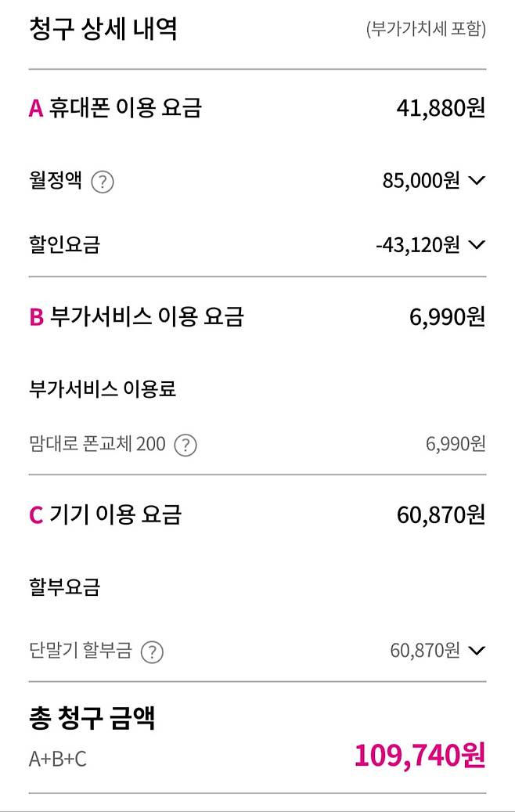This screenshot has width=515, height=812.
Task: Select the pink C section marker
Action: click(x=33, y=514)
